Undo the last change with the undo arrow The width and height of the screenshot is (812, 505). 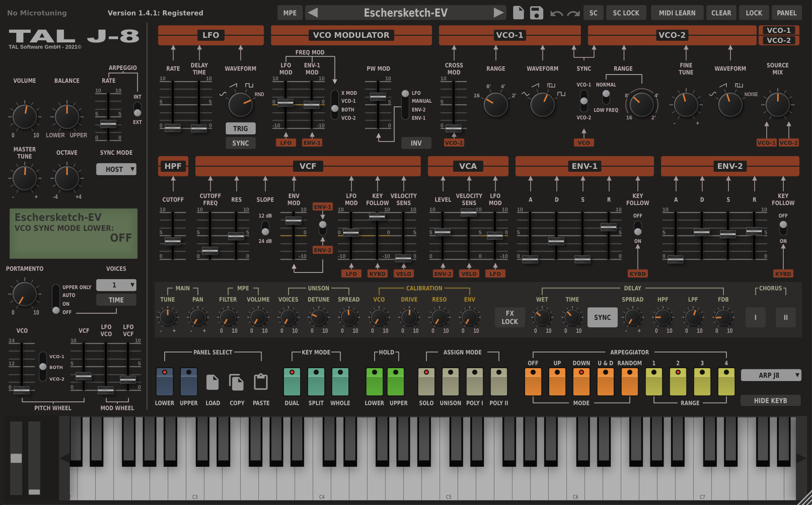(x=557, y=13)
